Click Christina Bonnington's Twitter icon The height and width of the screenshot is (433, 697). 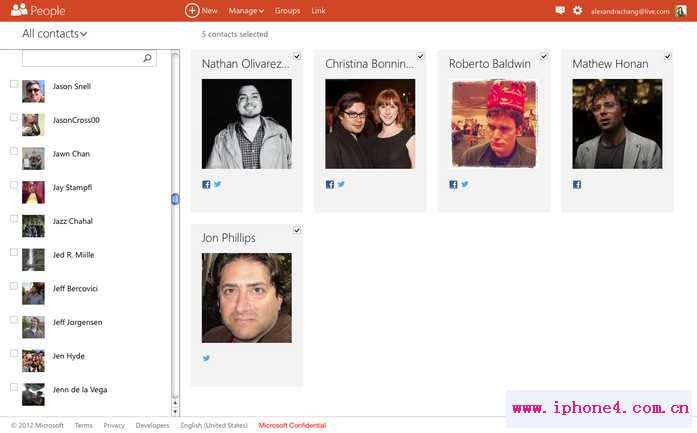341,184
